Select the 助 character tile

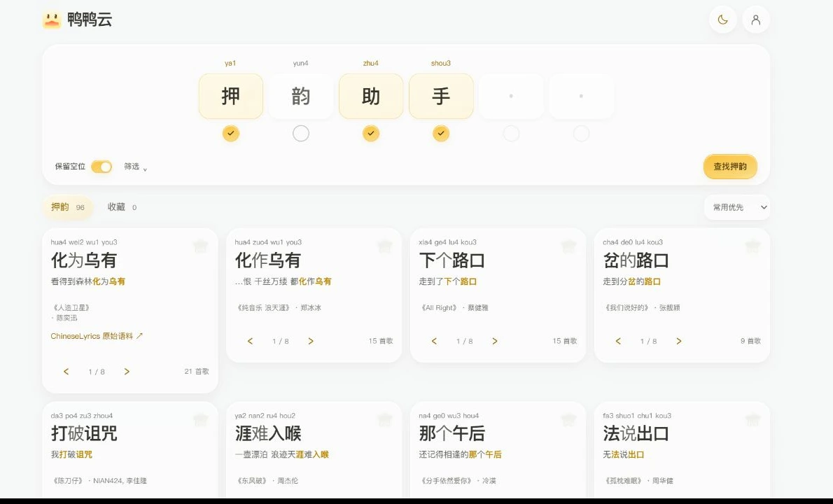[x=371, y=96]
